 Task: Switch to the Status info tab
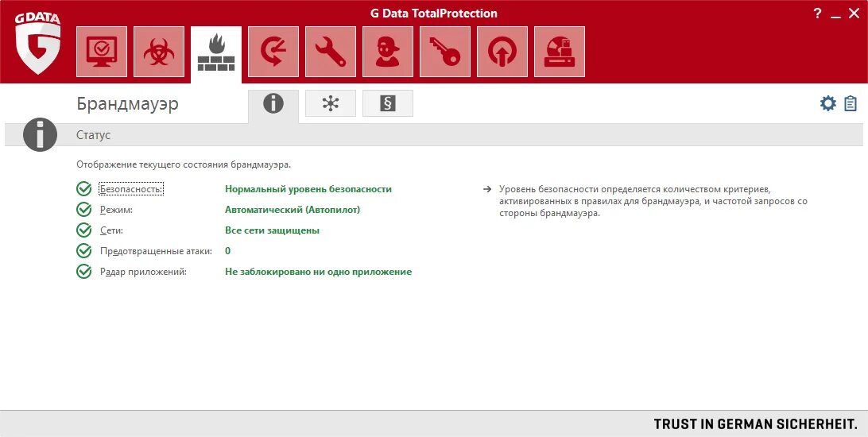click(x=273, y=104)
